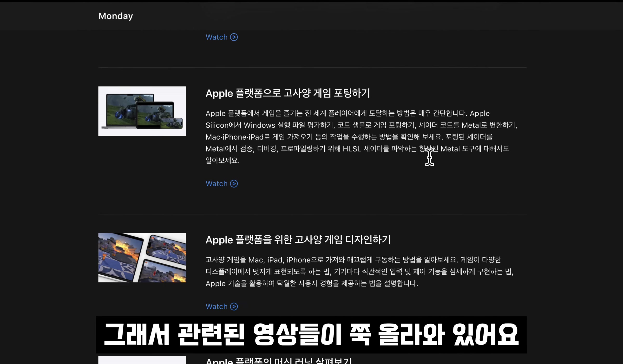This screenshot has width=623, height=364.
Task: Click the description paragraph mentioning HLSL 셰이더
Action: [361, 137]
